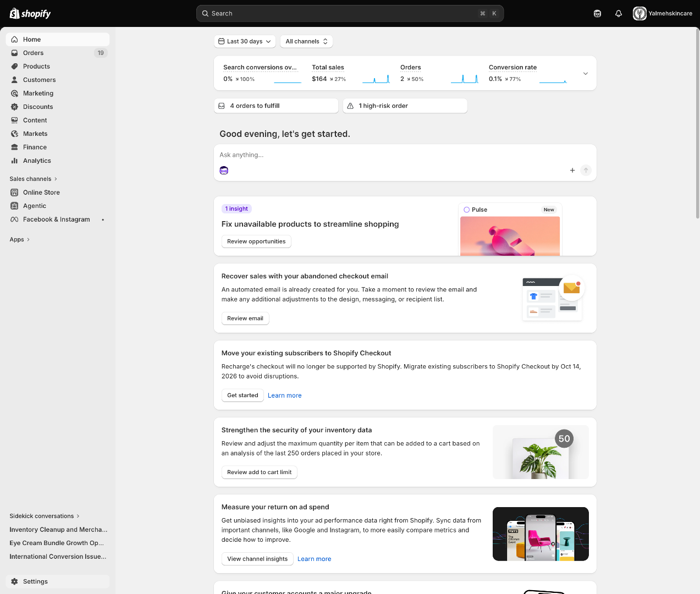
Task: Click the warning icon on high-risk order
Action: click(x=350, y=106)
